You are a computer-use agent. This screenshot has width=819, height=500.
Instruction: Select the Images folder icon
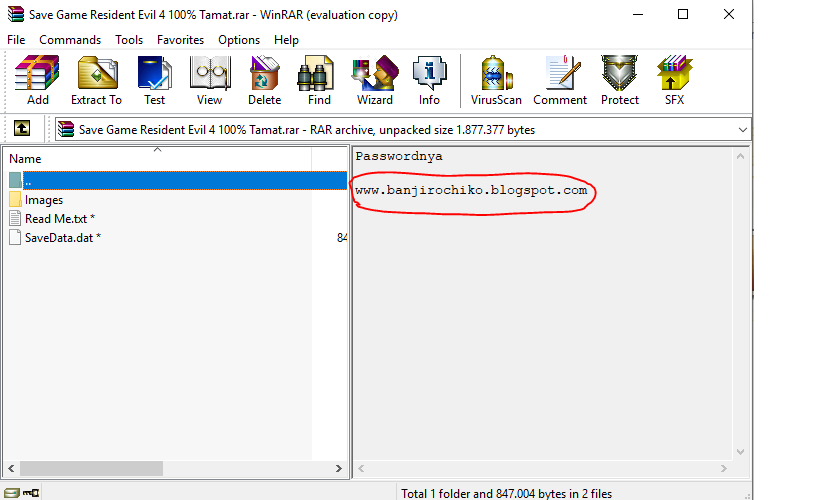[15, 200]
